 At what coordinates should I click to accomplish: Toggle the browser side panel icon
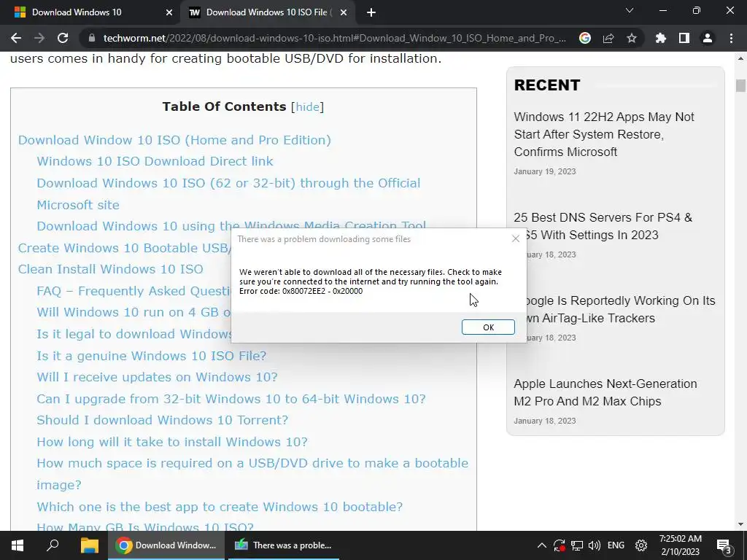684,38
